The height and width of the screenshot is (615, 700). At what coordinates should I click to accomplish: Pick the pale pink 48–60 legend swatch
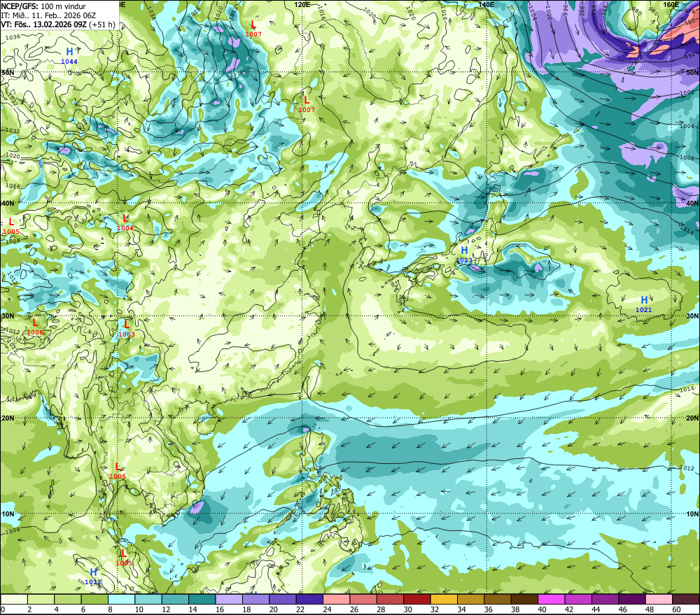coord(659,599)
